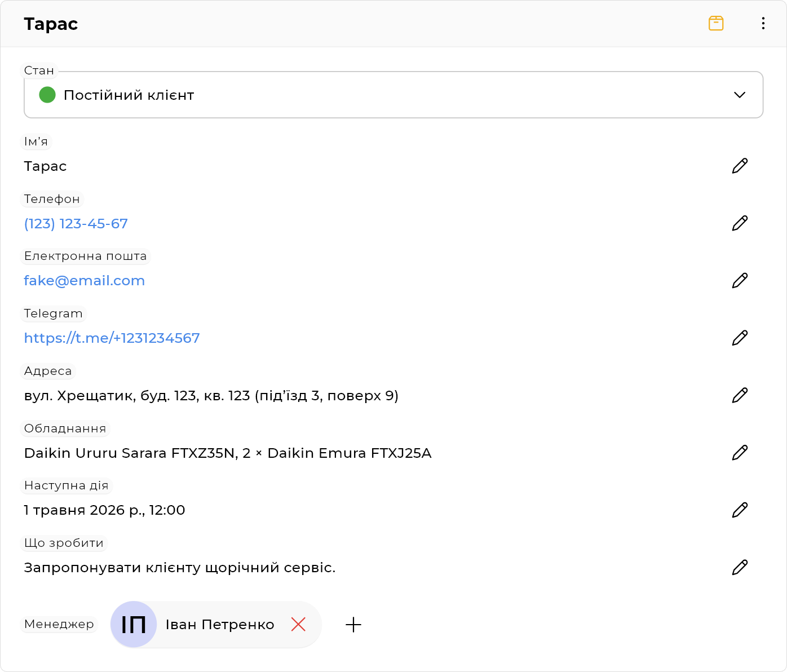787x672 pixels.
Task: Add a new manager with plus icon
Action: click(353, 624)
